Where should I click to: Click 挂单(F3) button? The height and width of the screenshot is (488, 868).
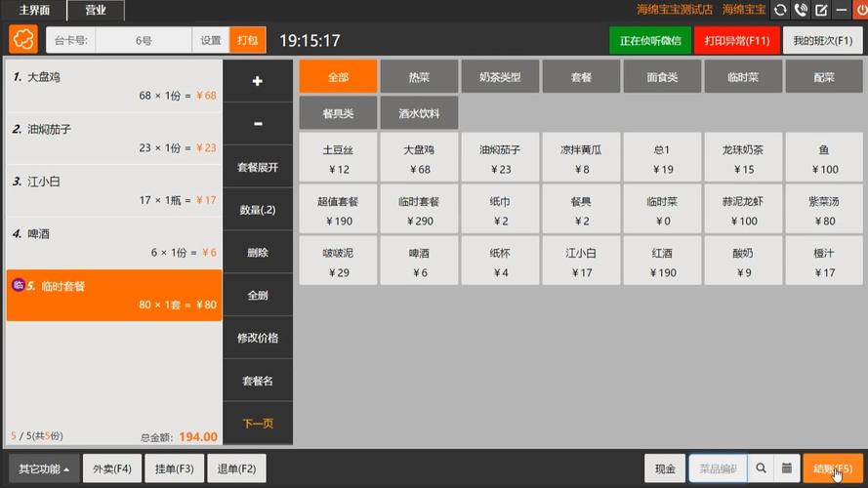click(175, 468)
